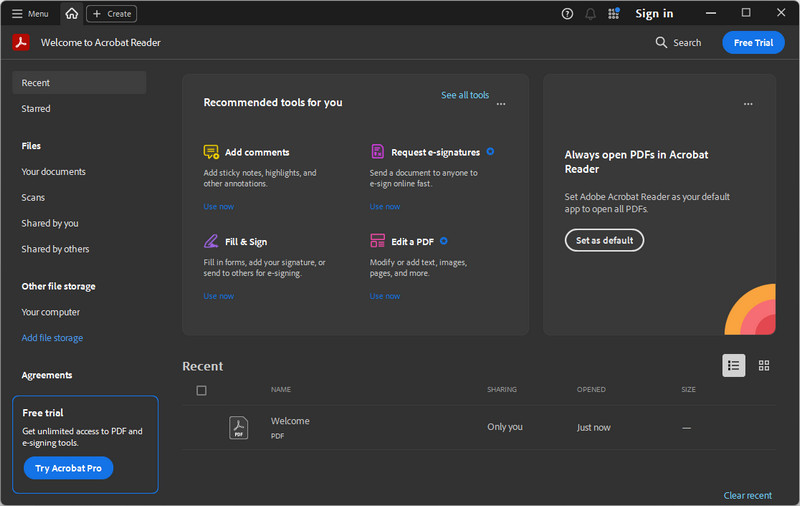This screenshot has width=800, height=506.
Task: Switch to list view
Action: pos(734,366)
